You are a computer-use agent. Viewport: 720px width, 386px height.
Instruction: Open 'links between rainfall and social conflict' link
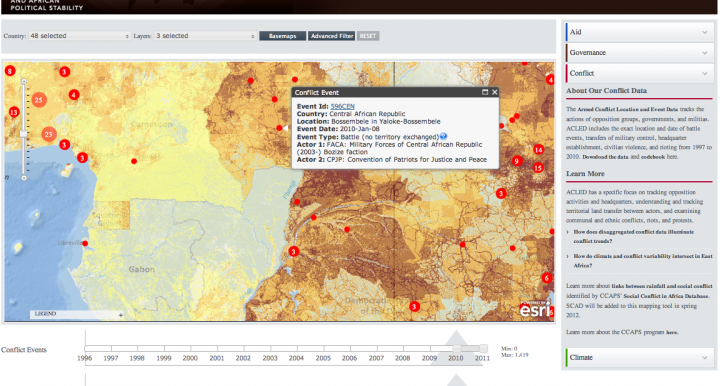[x=662, y=286]
